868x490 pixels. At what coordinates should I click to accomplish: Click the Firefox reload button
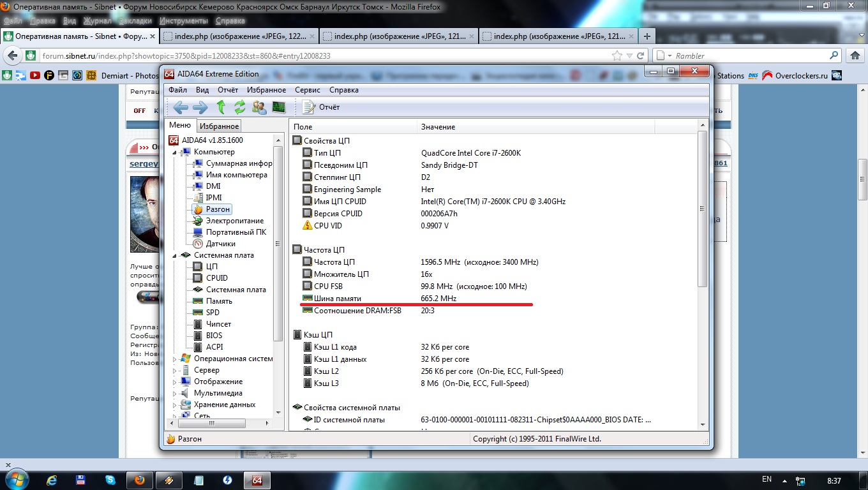tap(641, 56)
